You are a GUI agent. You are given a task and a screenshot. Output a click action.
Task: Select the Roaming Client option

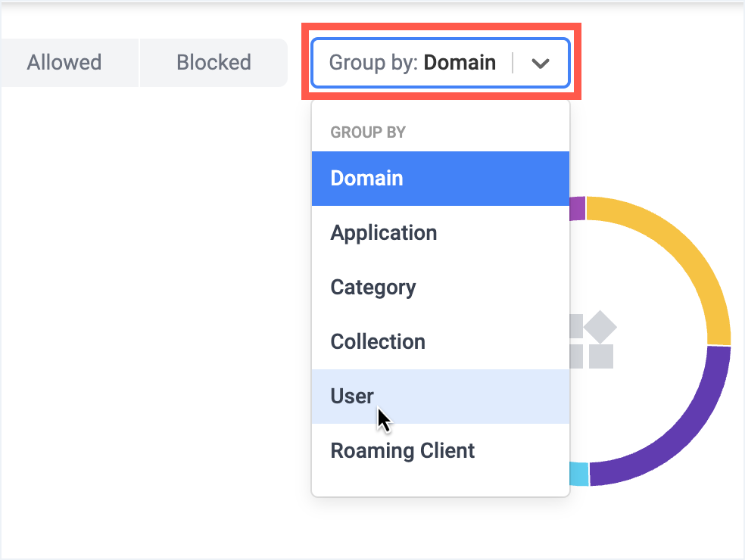click(441, 451)
